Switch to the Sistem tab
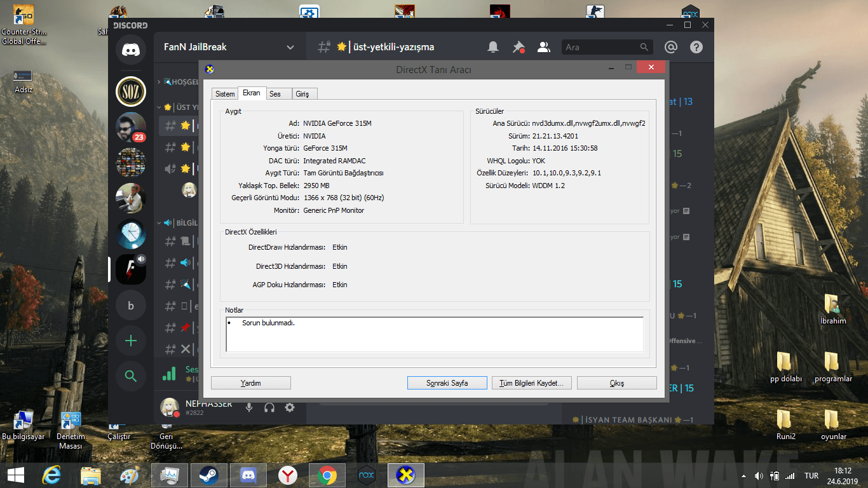 pyautogui.click(x=225, y=94)
